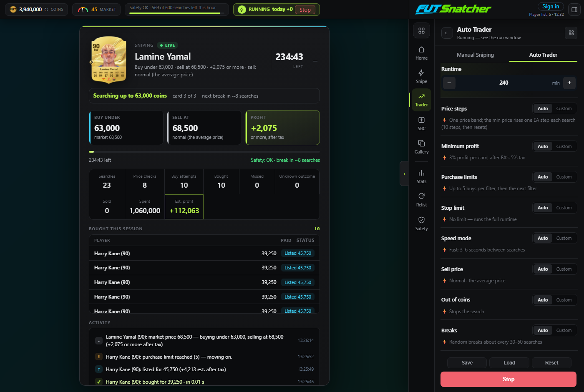Decrease runtime with the minus button
Image resolution: width=584 pixels, height=392 pixels.
449,83
